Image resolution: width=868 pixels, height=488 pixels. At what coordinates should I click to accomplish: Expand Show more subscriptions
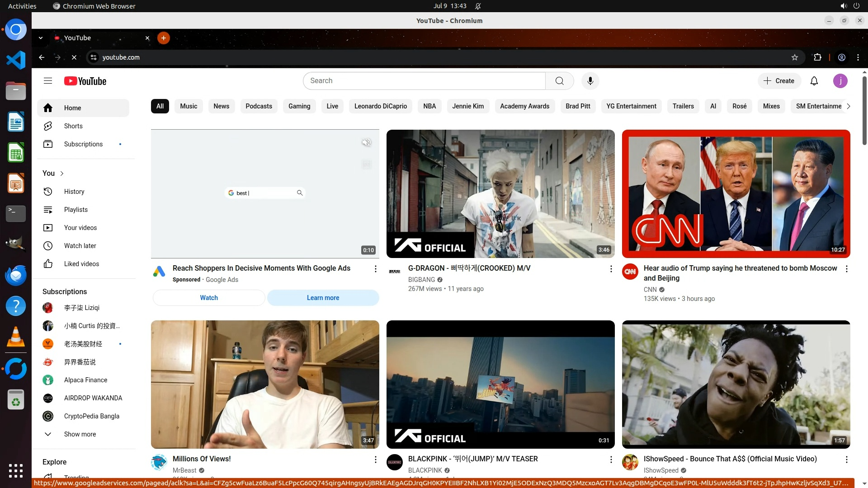coord(80,434)
